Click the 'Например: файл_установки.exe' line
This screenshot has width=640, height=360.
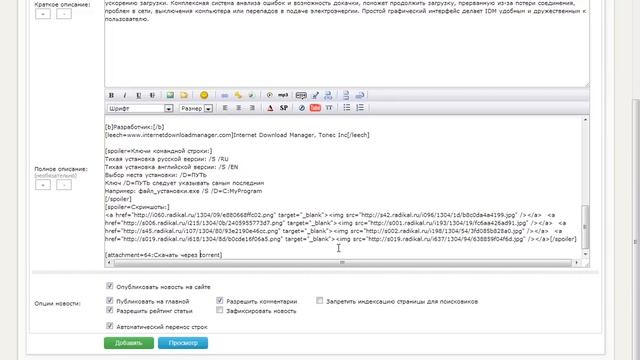[x=183, y=191]
